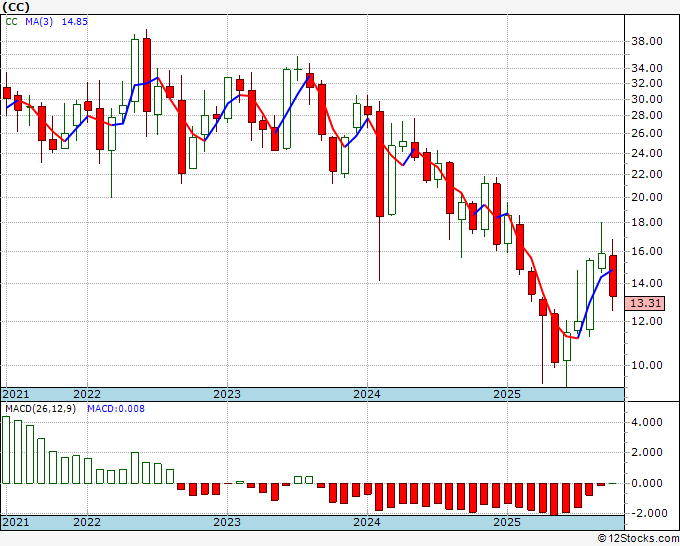Click the 10.00 price axis label
The width and height of the screenshot is (680, 546).
pyautogui.click(x=646, y=365)
